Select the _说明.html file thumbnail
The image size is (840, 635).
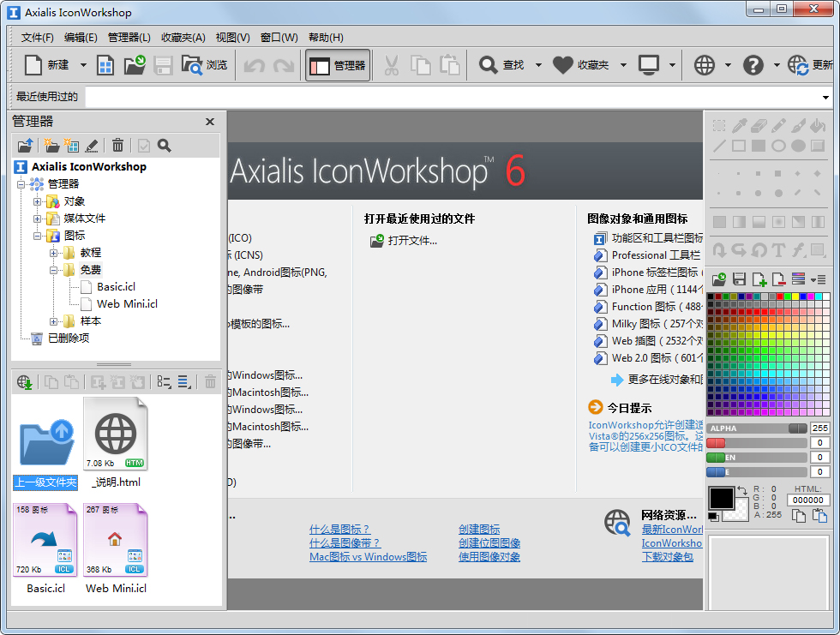click(116, 442)
